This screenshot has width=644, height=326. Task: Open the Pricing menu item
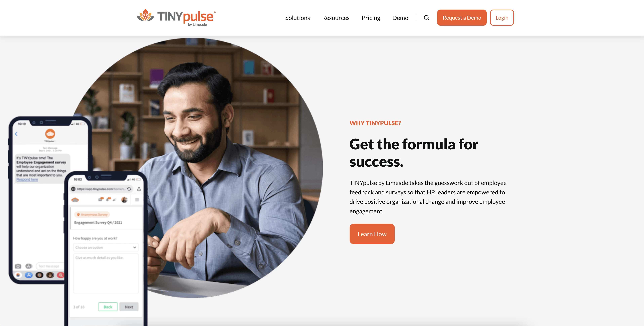point(371,17)
